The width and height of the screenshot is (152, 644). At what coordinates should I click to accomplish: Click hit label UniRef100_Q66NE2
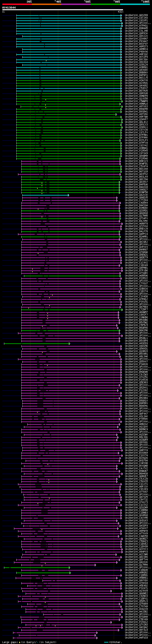(137, 594)
